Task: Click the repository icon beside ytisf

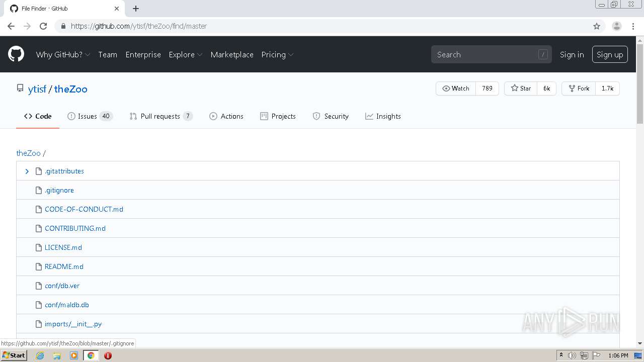Action: 20,88
